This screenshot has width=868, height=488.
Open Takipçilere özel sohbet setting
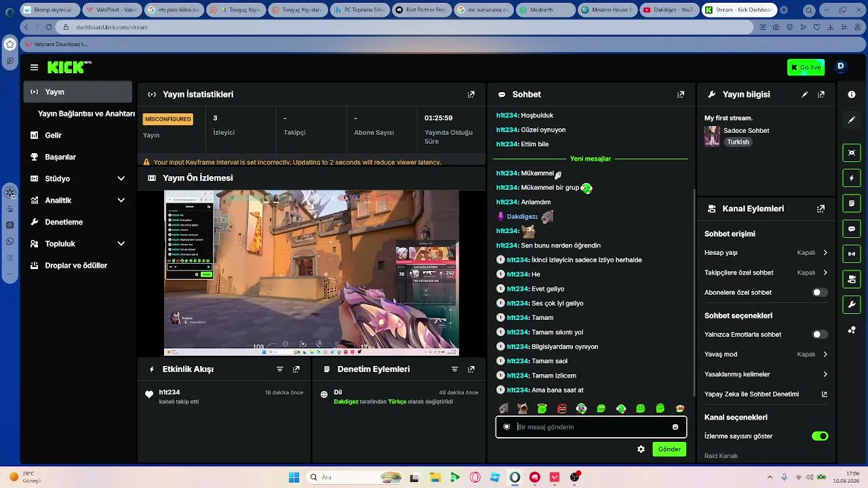click(766, 273)
